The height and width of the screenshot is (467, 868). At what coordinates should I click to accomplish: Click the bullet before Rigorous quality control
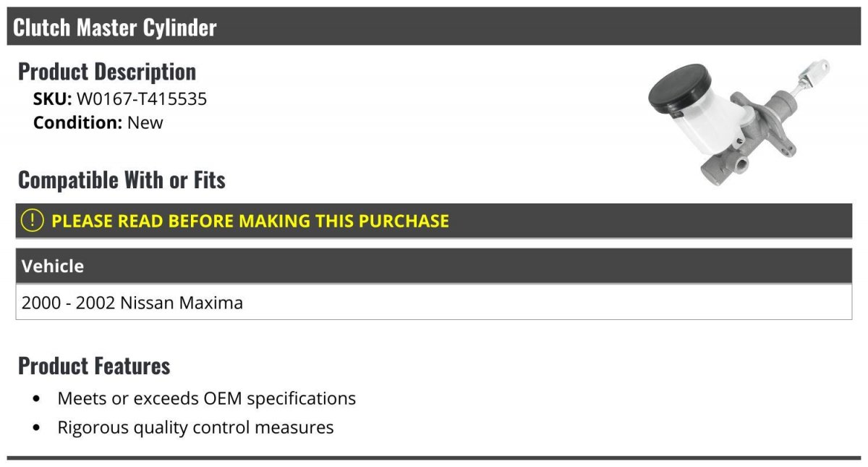coord(37,428)
